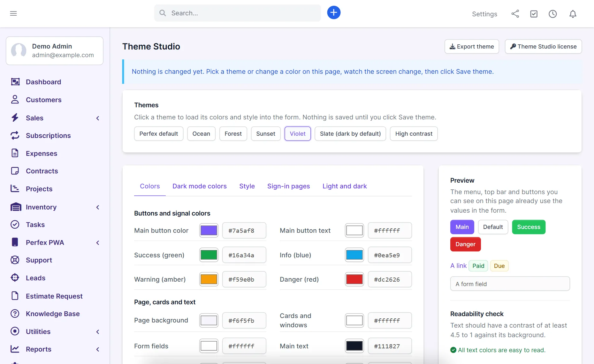This screenshot has width=594, height=364.
Task: Click the Expenses document icon
Action: tap(15, 153)
